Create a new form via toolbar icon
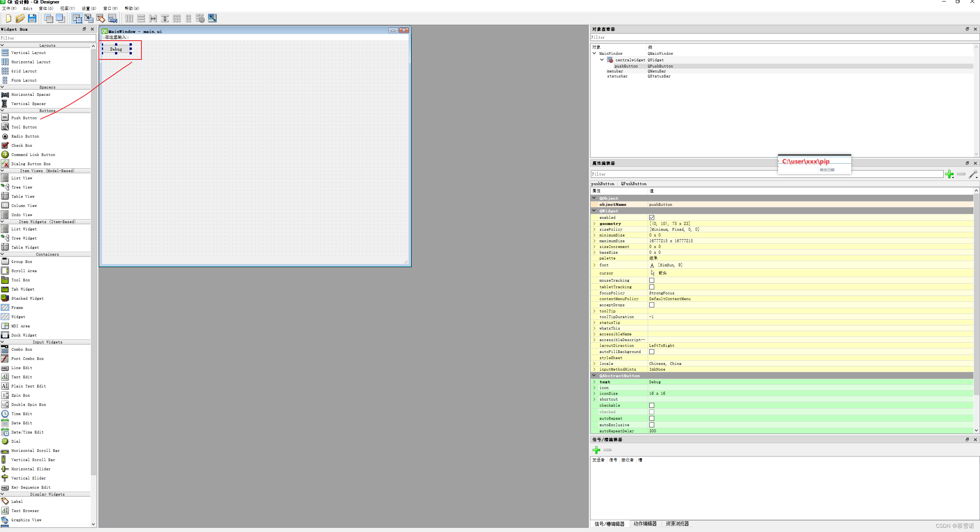Viewport: 980px width, 532px height. 8,18
